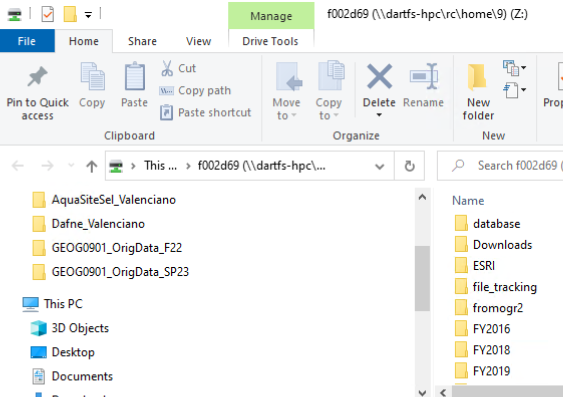Switch to the Home ribbon tab
This screenshot has height=397, width=563.
84,41
